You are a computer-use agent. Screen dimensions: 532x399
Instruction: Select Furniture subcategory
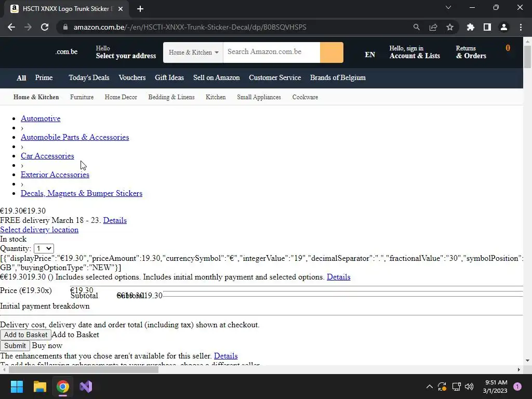pos(82,97)
